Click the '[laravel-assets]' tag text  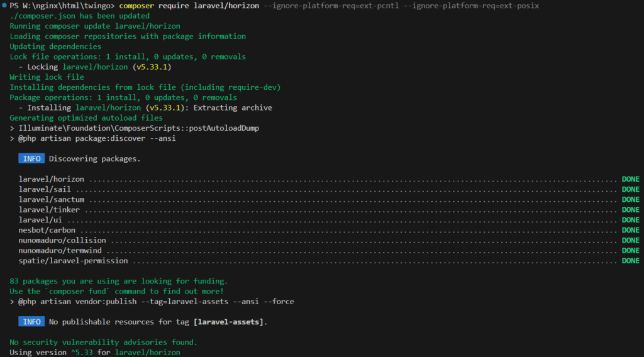tap(228, 322)
